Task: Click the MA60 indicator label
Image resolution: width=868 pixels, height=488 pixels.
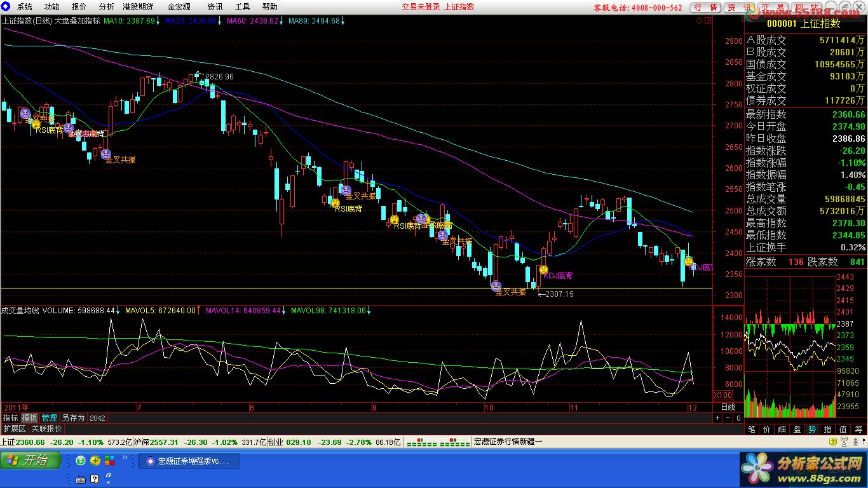Action: point(254,21)
